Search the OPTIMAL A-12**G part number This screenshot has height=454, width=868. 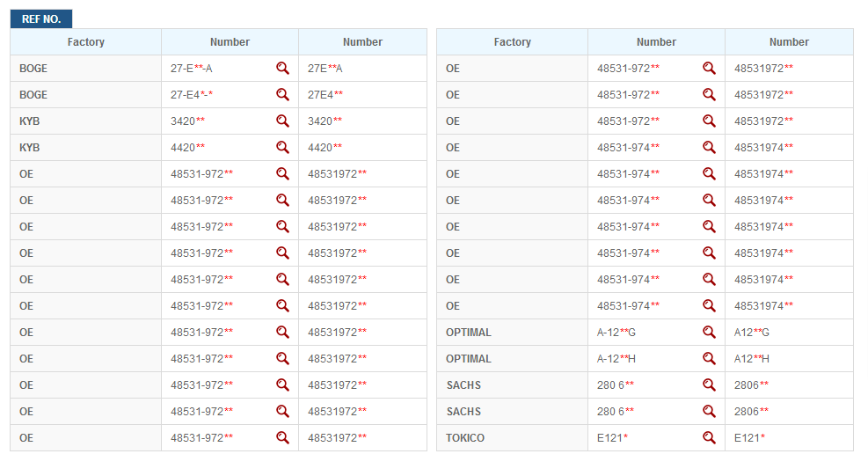tap(709, 332)
